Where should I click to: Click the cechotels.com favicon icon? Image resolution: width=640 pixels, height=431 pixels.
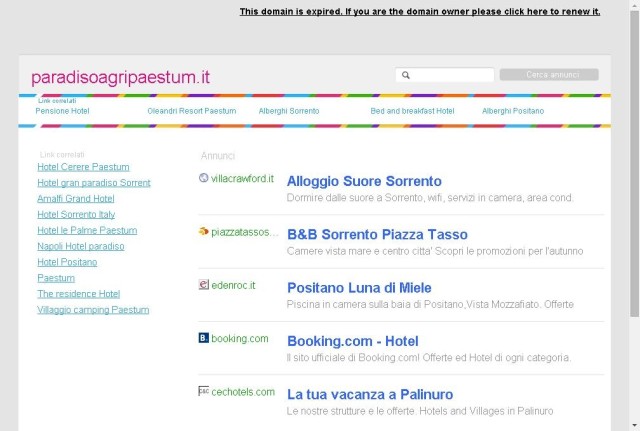pos(204,391)
